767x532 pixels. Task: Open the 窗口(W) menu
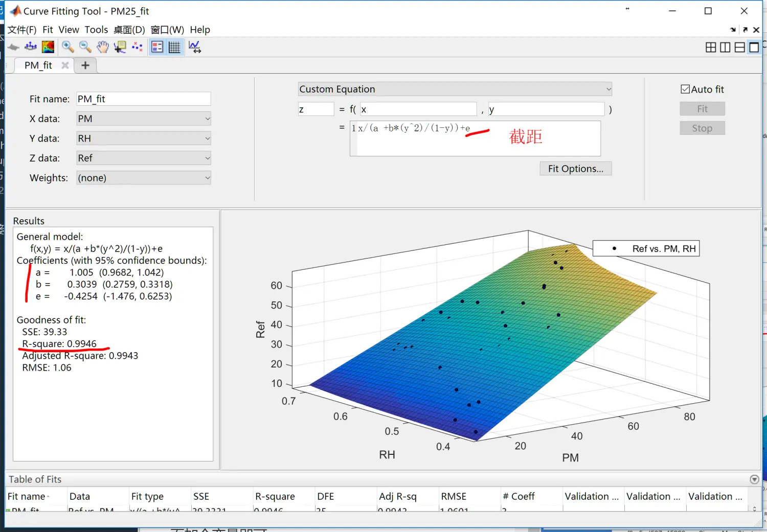coord(167,30)
